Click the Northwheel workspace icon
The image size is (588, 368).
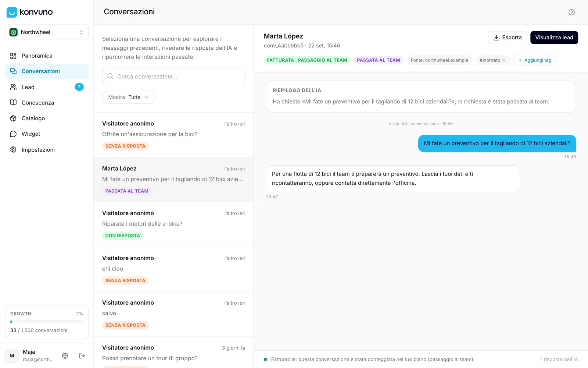(14, 32)
